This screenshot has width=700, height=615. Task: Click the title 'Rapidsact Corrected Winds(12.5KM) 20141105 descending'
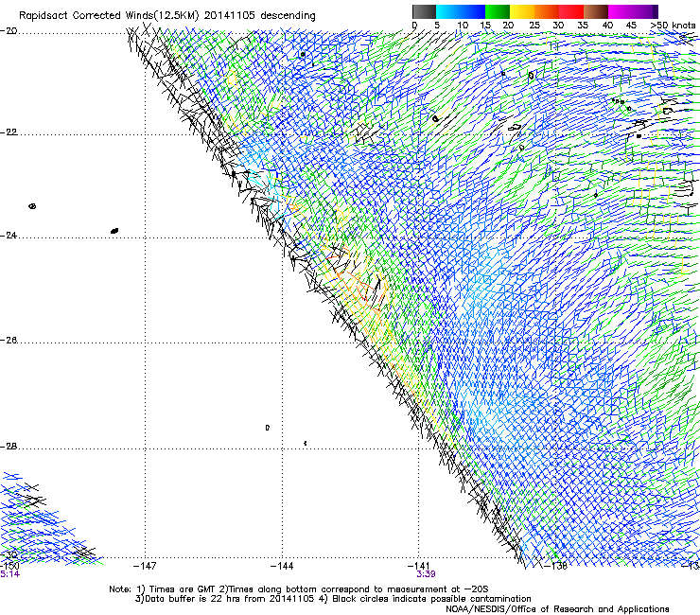click(x=167, y=16)
